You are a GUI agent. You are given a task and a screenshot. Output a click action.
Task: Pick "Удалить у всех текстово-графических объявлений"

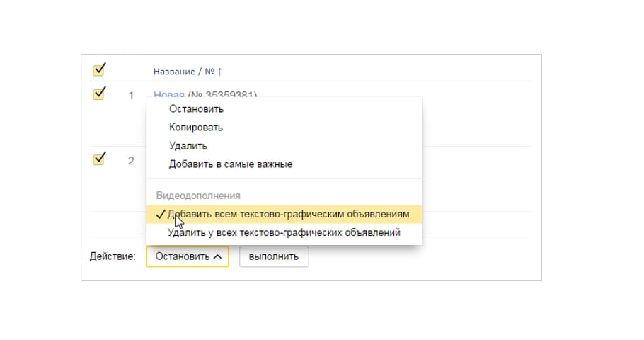284,233
